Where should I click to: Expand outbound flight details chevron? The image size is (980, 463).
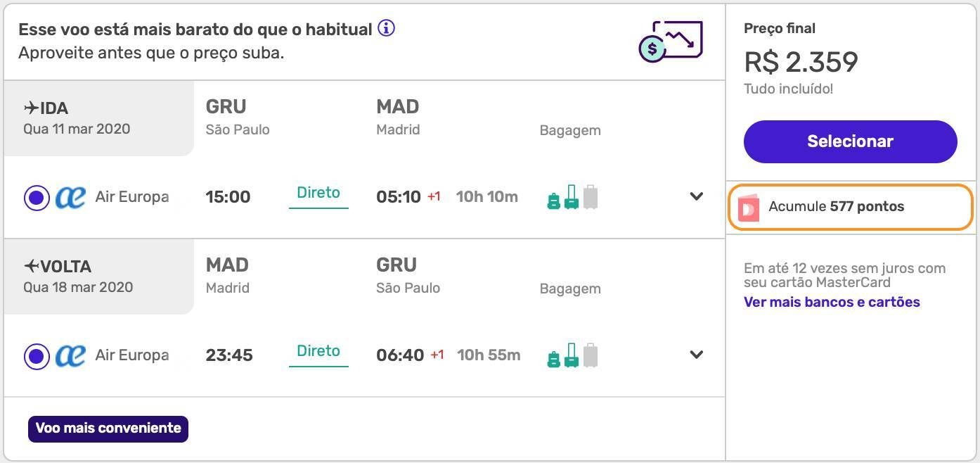click(x=697, y=196)
